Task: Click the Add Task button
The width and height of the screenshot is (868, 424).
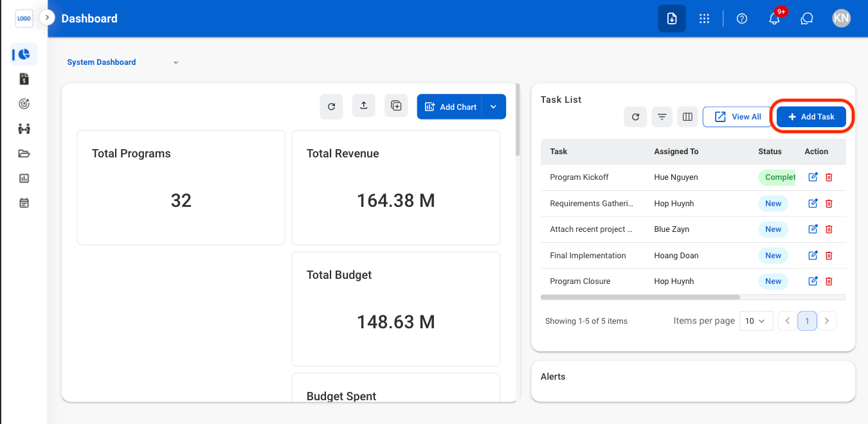Action: [811, 117]
